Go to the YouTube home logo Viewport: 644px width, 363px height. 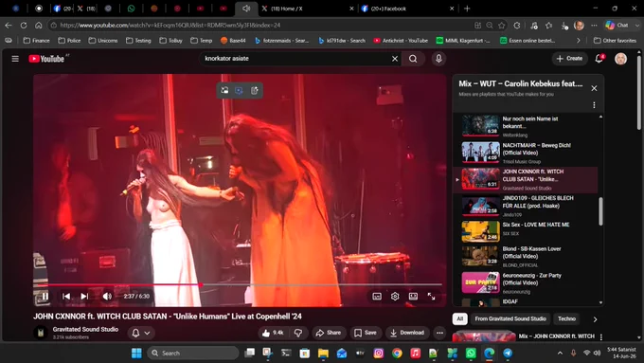[46, 59]
